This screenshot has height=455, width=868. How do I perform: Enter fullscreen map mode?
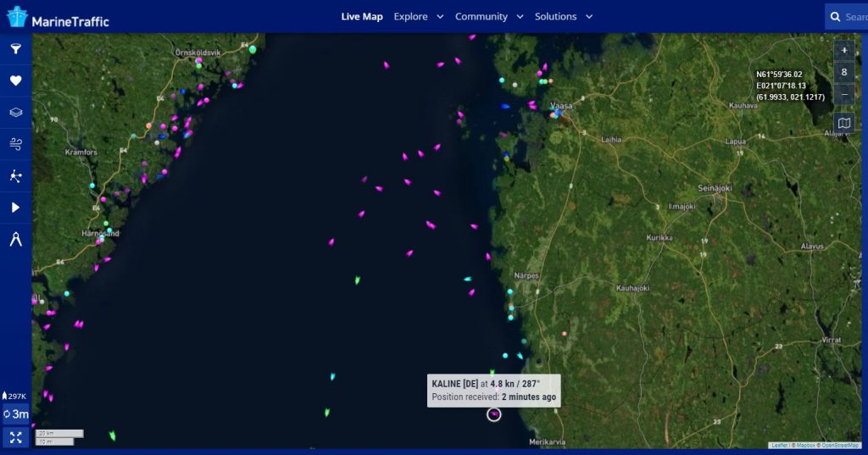tap(15, 437)
